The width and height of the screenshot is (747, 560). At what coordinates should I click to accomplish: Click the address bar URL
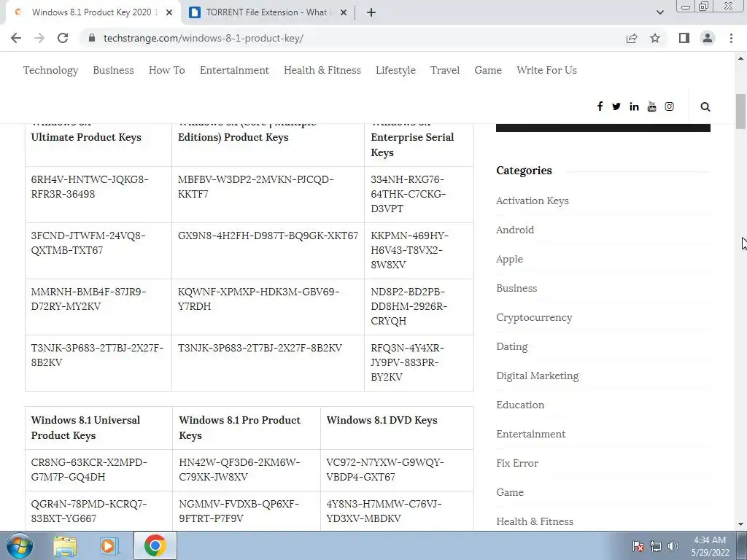coord(204,38)
